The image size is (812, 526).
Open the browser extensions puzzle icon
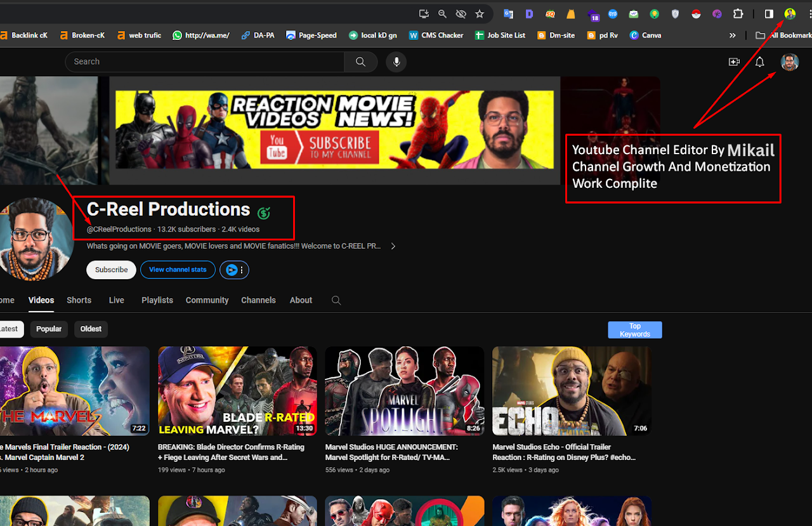click(738, 14)
